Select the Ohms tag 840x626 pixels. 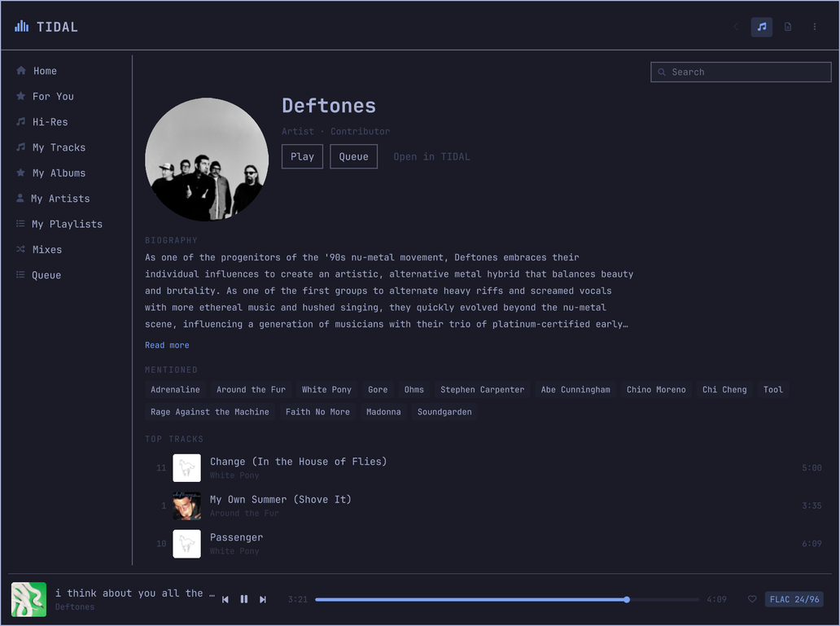[x=414, y=390]
